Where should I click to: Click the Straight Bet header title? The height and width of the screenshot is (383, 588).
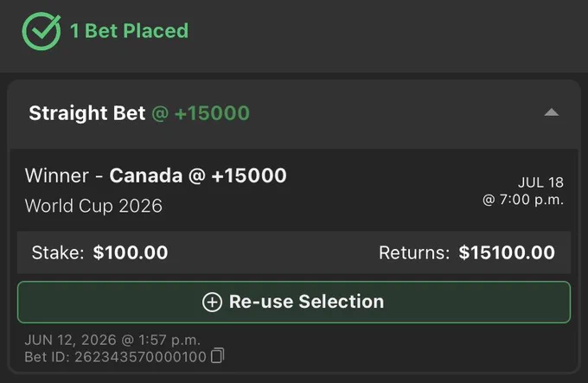point(87,113)
